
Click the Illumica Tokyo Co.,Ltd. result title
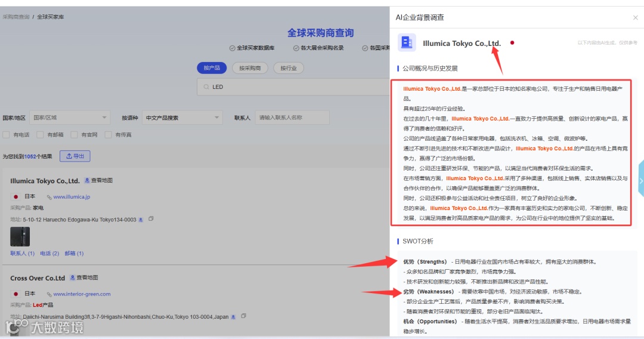click(45, 181)
